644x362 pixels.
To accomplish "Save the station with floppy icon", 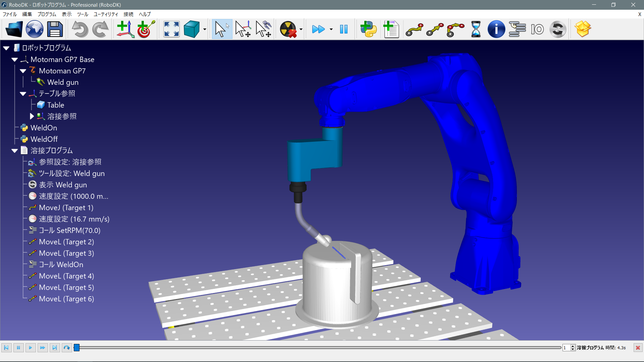I will (x=55, y=29).
